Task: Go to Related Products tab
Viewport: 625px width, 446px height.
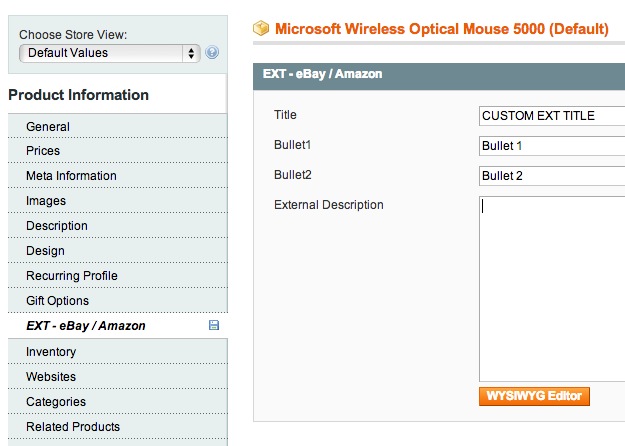Action: click(118, 427)
